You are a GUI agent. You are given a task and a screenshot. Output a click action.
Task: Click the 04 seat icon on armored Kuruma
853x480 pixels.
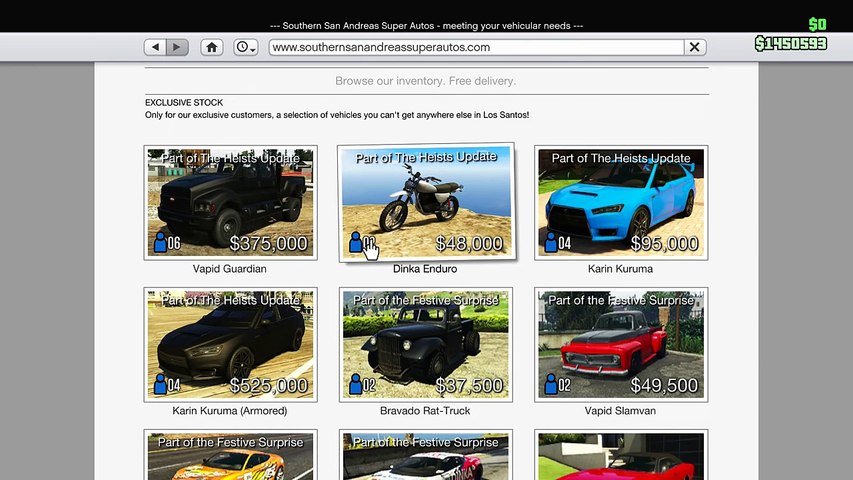pyautogui.click(x=167, y=385)
